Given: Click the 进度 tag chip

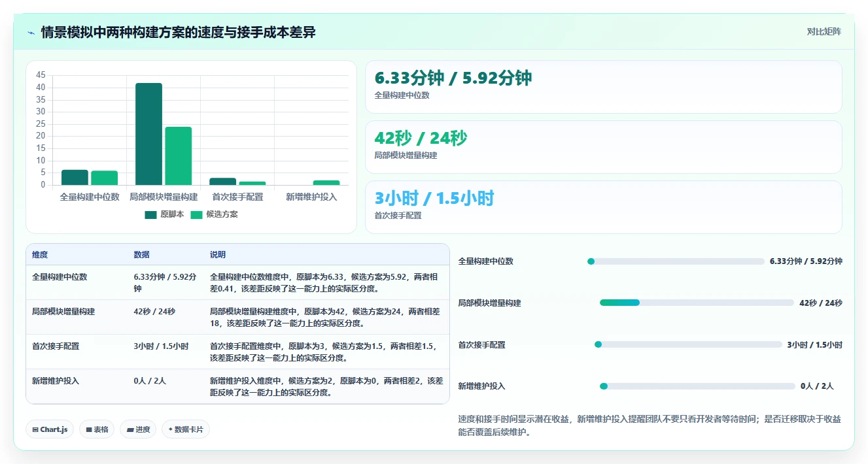Looking at the screenshot, I should (x=138, y=429).
